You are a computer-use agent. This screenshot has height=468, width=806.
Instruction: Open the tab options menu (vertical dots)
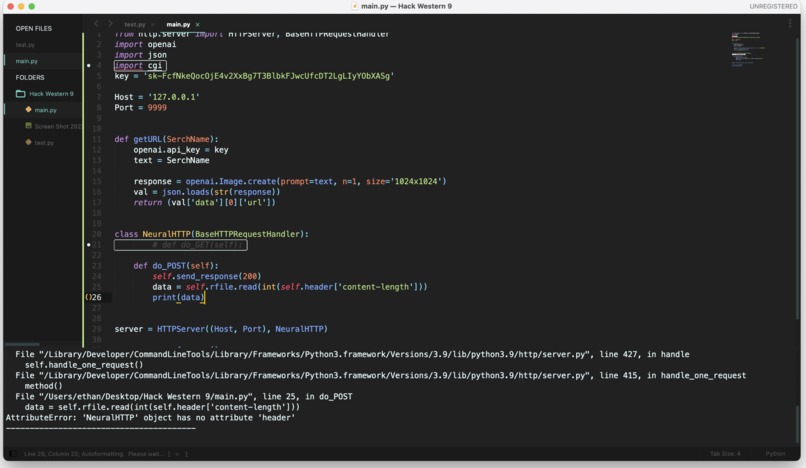[x=790, y=24]
